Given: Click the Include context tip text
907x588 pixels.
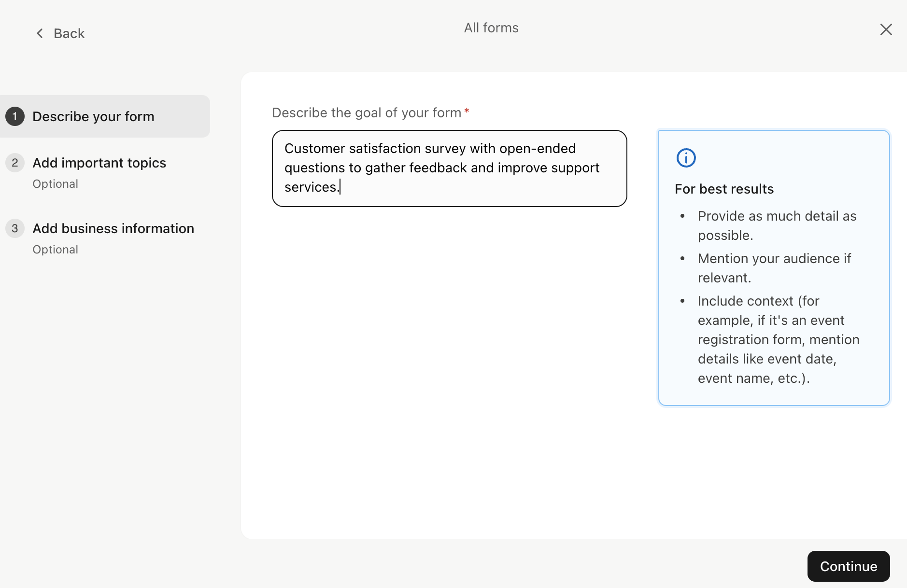Looking at the screenshot, I should pyautogui.click(x=778, y=339).
